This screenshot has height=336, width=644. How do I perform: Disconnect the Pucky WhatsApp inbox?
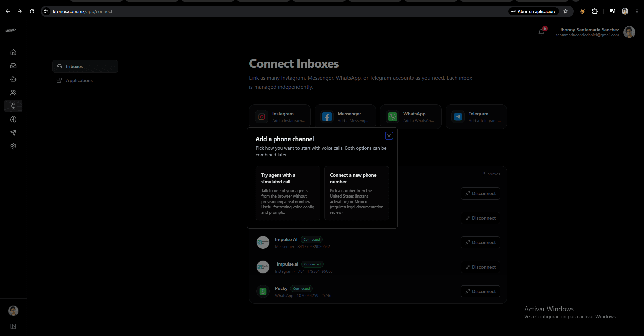[480, 291]
